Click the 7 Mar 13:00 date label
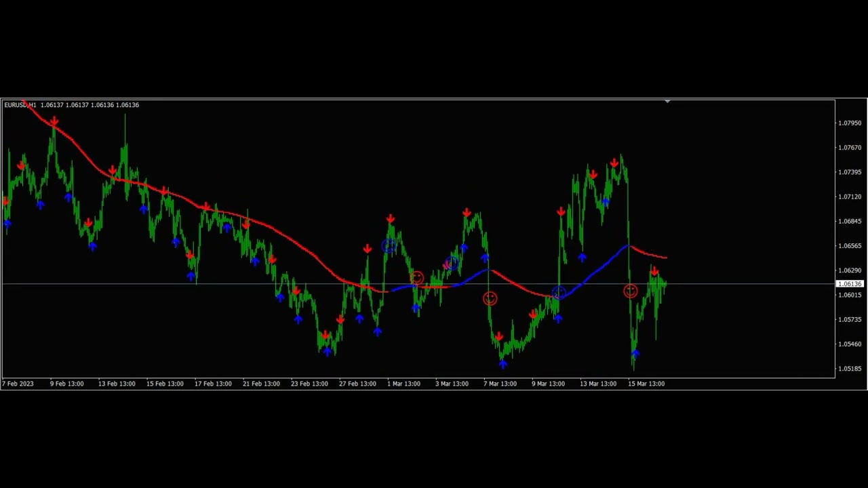868x488 pixels. (x=500, y=384)
